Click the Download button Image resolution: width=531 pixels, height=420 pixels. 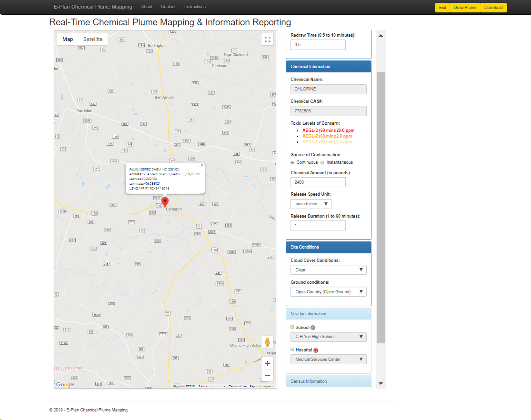pyautogui.click(x=493, y=8)
